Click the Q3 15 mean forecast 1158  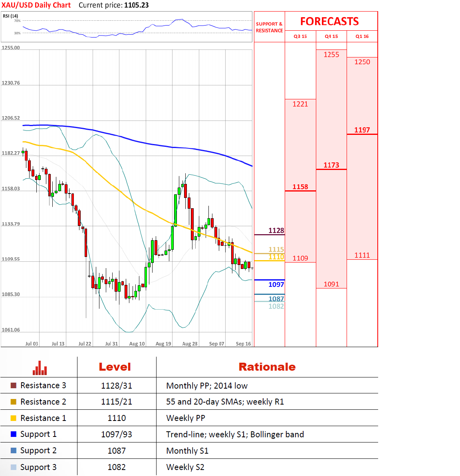pyautogui.click(x=300, y=187)
